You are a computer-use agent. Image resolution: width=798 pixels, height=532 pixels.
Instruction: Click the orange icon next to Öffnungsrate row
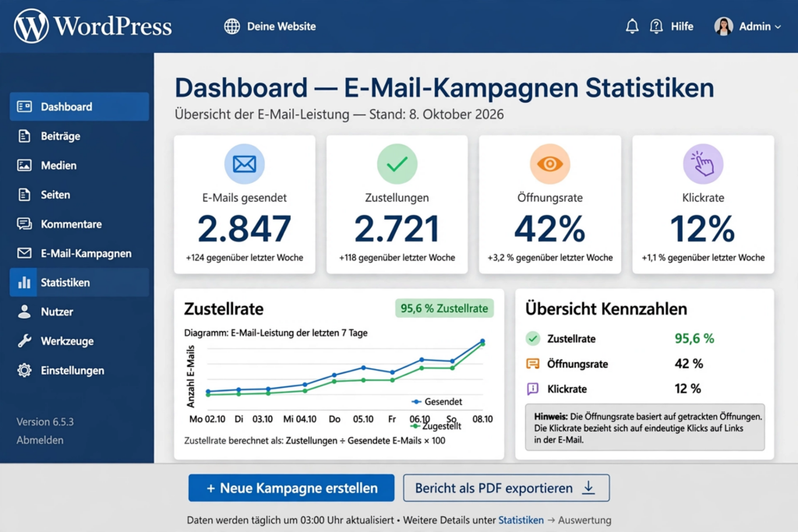(533, 364)
